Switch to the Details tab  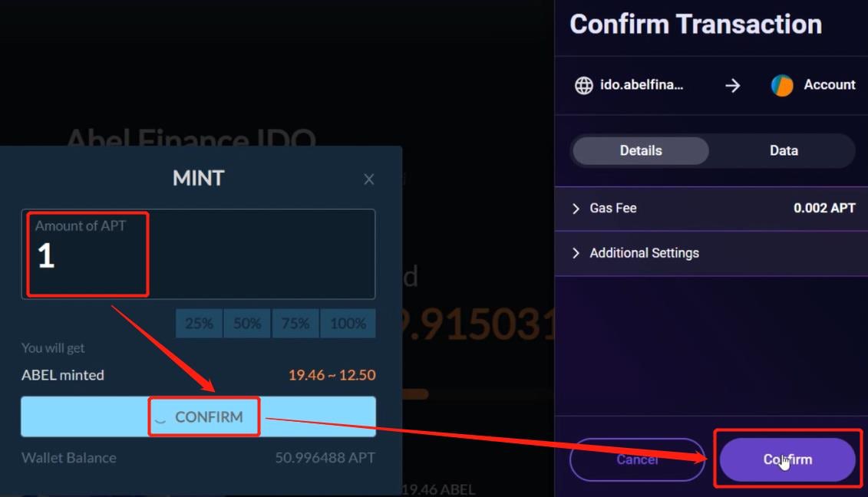[641, 151]
